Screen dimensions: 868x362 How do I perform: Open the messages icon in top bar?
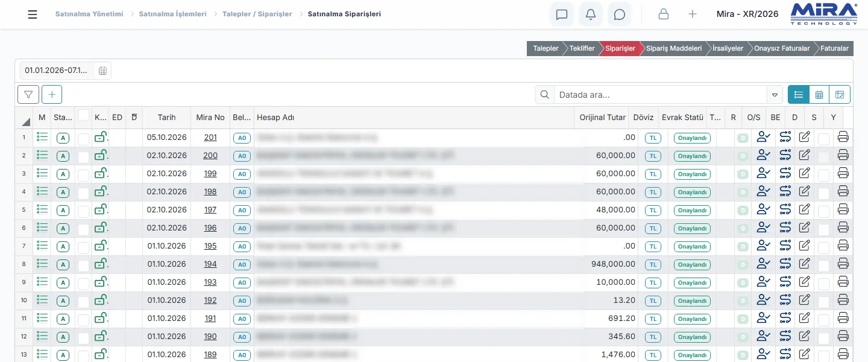pos(562,14)
